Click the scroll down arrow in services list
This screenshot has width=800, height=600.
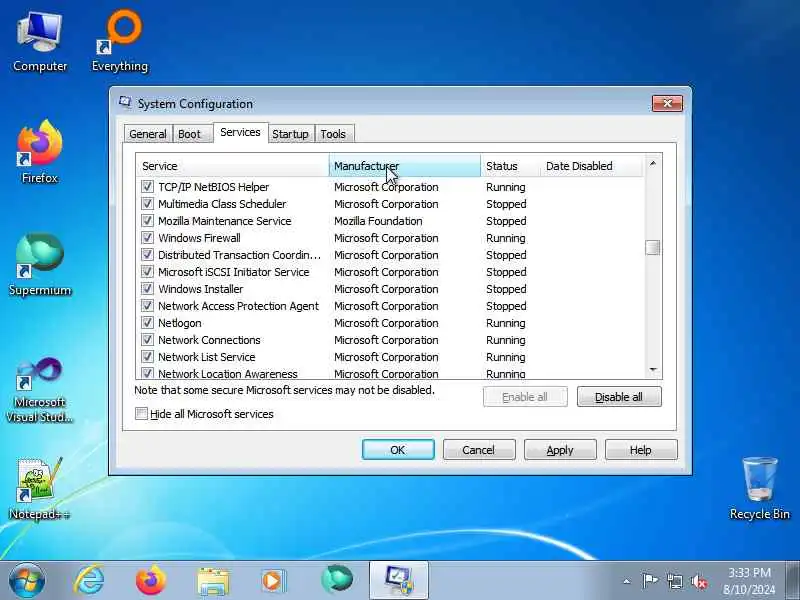[653, 369]
